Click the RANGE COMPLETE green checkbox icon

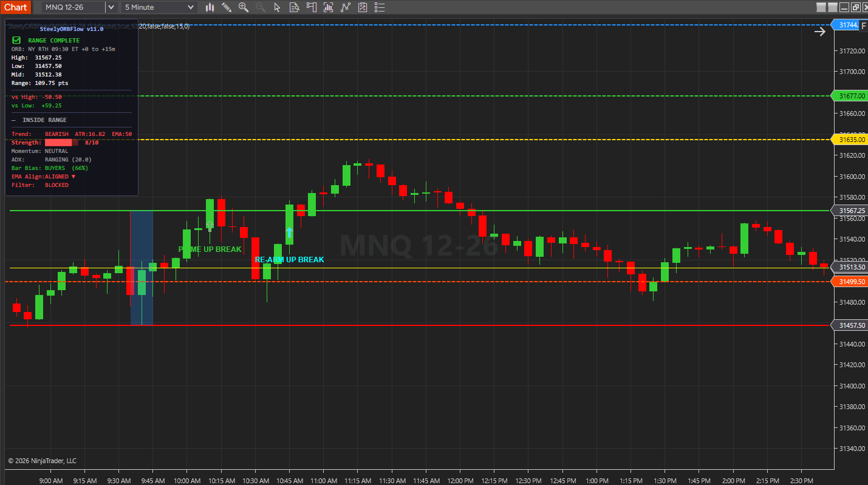pyautogui.click(x=16, y=40)
